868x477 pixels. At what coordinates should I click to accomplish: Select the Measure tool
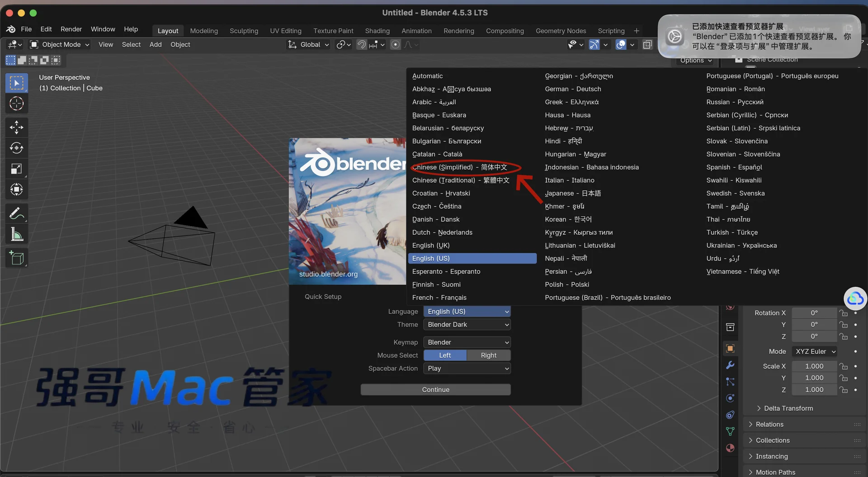click(x=17, y=234)
